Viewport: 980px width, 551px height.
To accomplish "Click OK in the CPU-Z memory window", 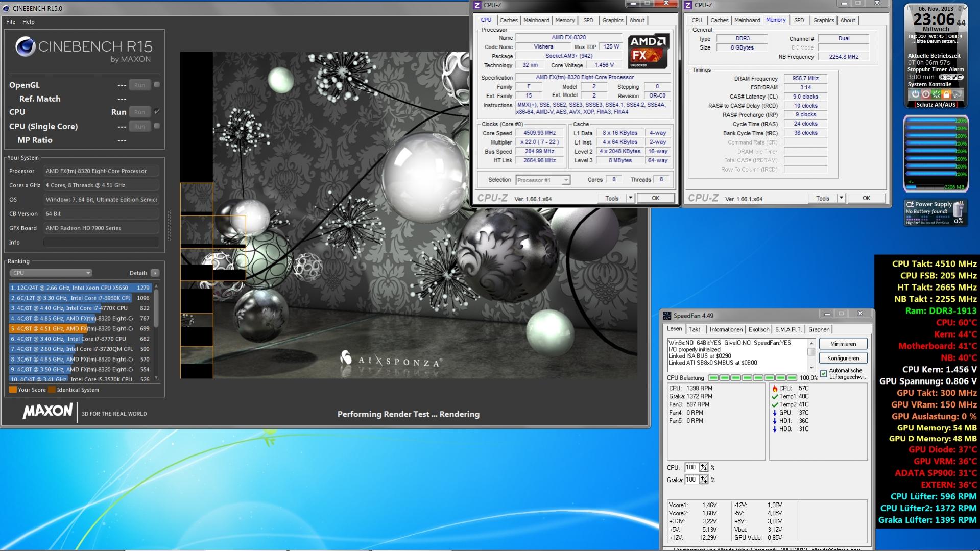I will click(866, 198).
